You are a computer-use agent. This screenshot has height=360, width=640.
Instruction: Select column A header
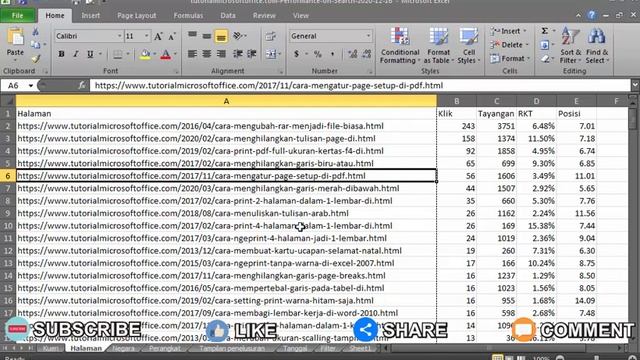point(226,101)
